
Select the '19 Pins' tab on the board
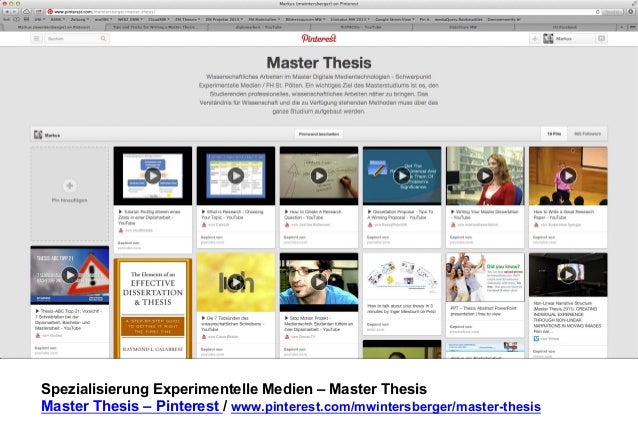pos(554,134)
